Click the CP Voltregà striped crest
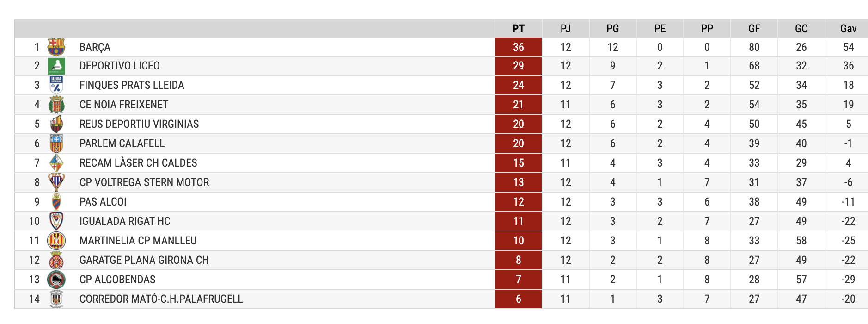The image size is (868, 324). [56, 182]
